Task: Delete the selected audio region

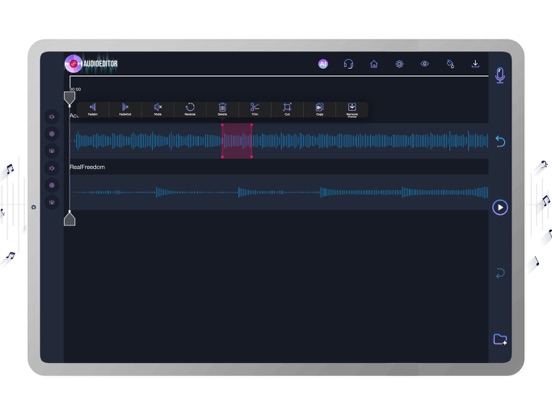Action: click(222, 109)
